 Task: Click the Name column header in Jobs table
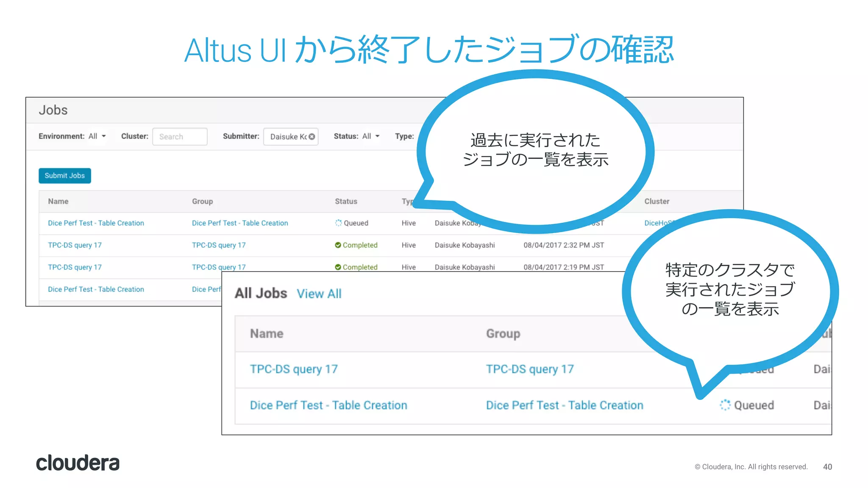pyautogui.click(x=58, y=202)
